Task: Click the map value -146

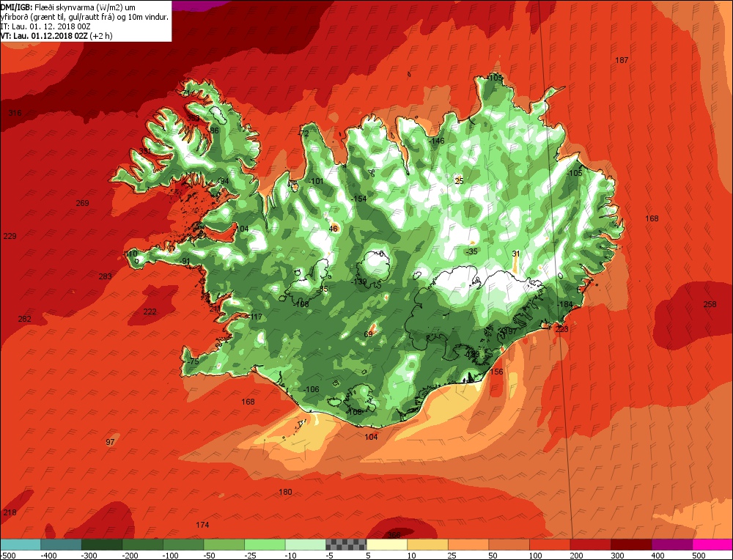Action: 437,141
